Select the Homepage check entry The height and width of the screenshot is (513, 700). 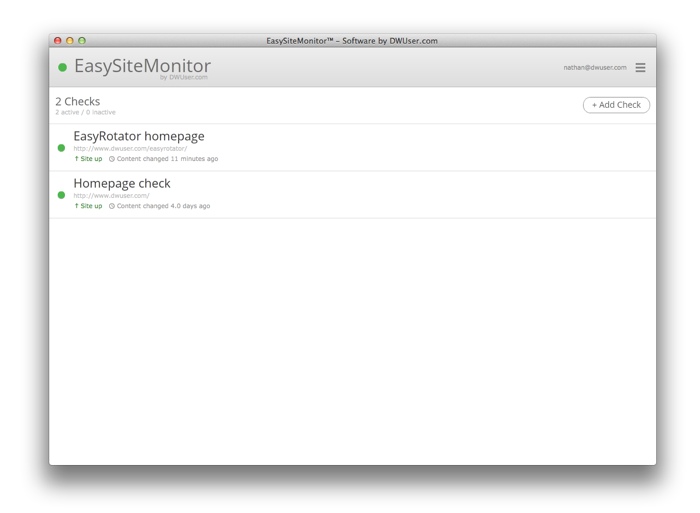click(x=122, y=183)
